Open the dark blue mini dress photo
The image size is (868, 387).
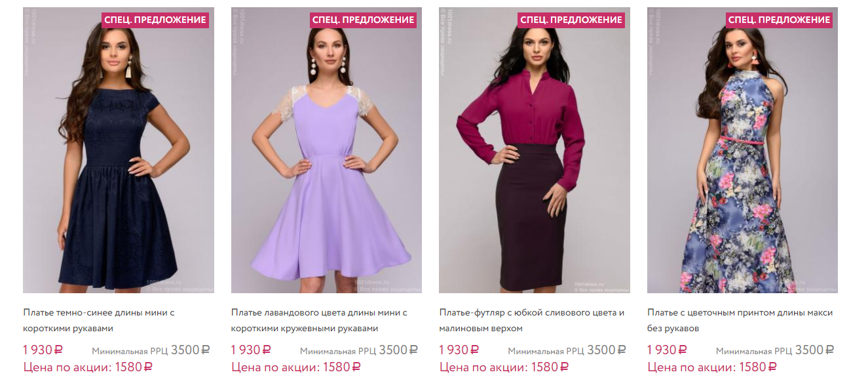119,150
